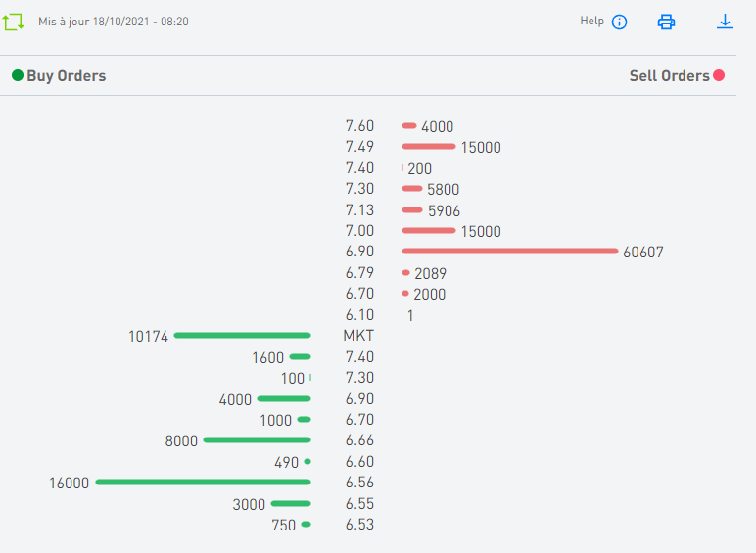Screen dimensions: 756x553
Task: Select the Sell Orders heading
Action: [669, 76]
